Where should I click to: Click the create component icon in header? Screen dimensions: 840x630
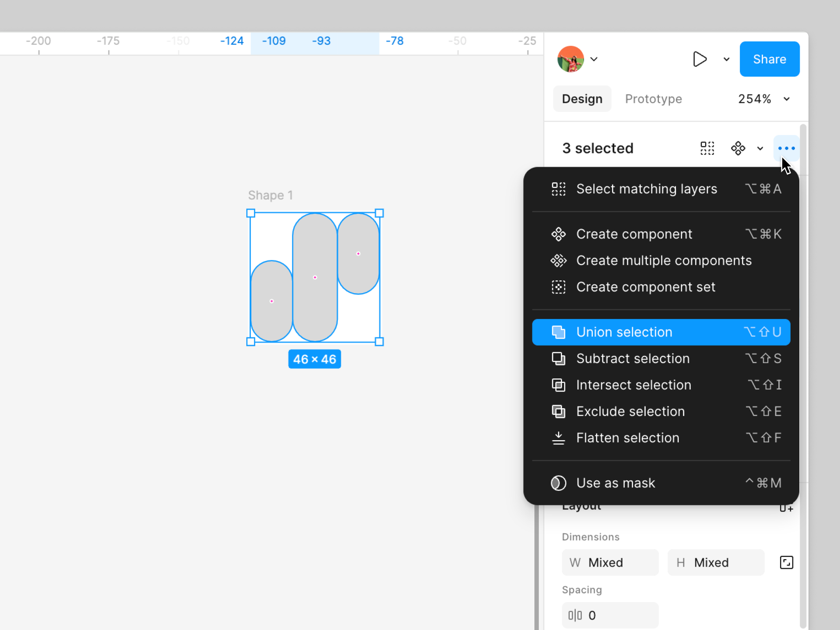tap(738, 148)
